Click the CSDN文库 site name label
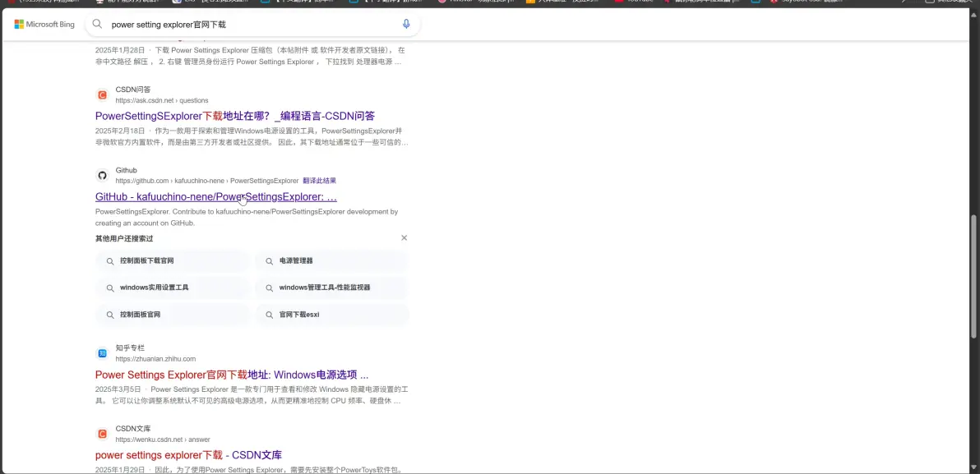The height and width of the screenshot is (474, 980). click(133, 429)
